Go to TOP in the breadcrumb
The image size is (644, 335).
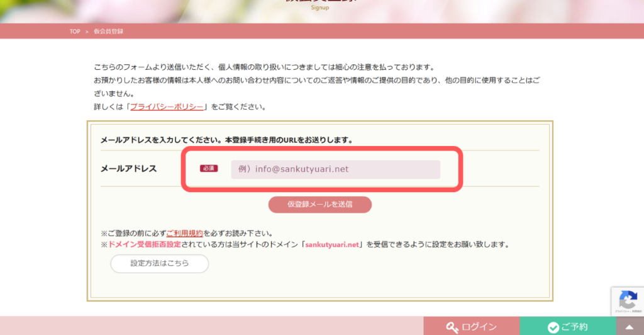pos(75,31)
